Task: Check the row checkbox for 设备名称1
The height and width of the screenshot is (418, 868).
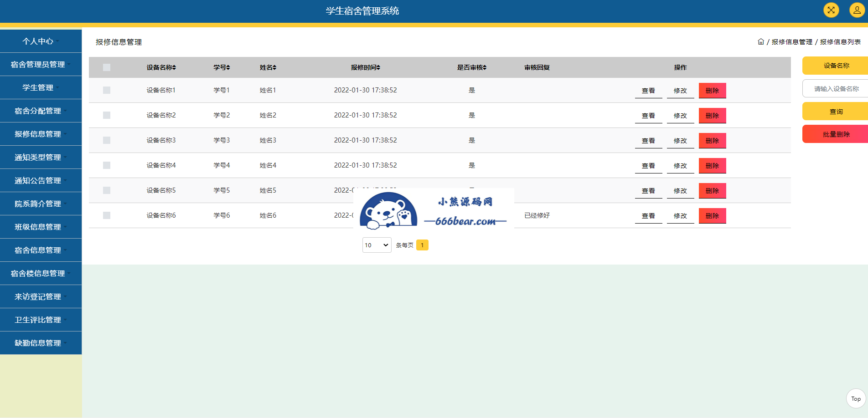Action: coord(107,90)
